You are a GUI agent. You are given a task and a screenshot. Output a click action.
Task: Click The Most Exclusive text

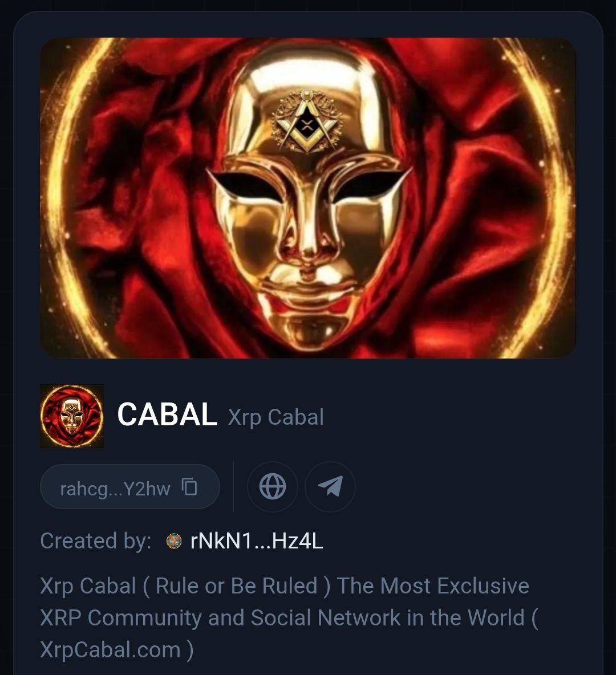pos(433,586)
